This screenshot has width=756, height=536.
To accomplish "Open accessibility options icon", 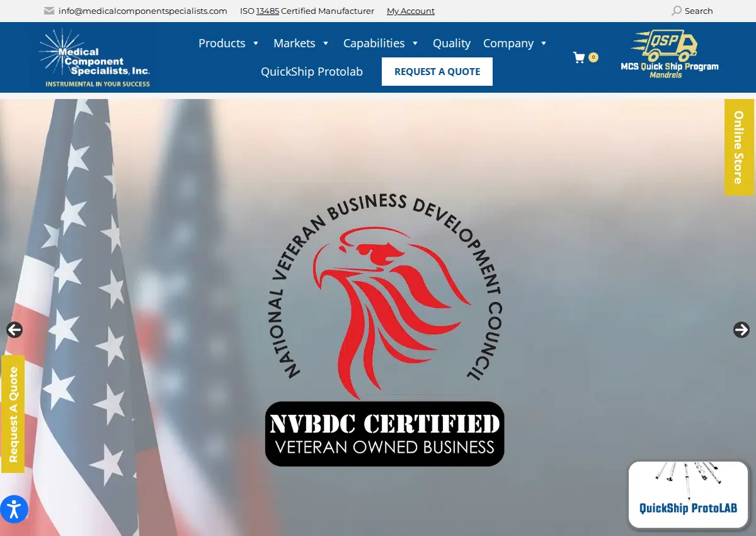I will click(14, 509).
